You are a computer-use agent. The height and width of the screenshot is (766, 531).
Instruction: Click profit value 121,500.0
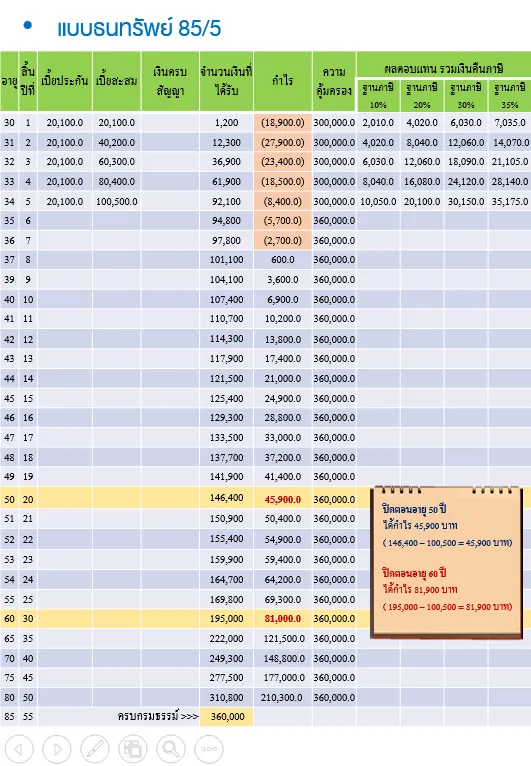pyautogui.click(x=284, y=638)
